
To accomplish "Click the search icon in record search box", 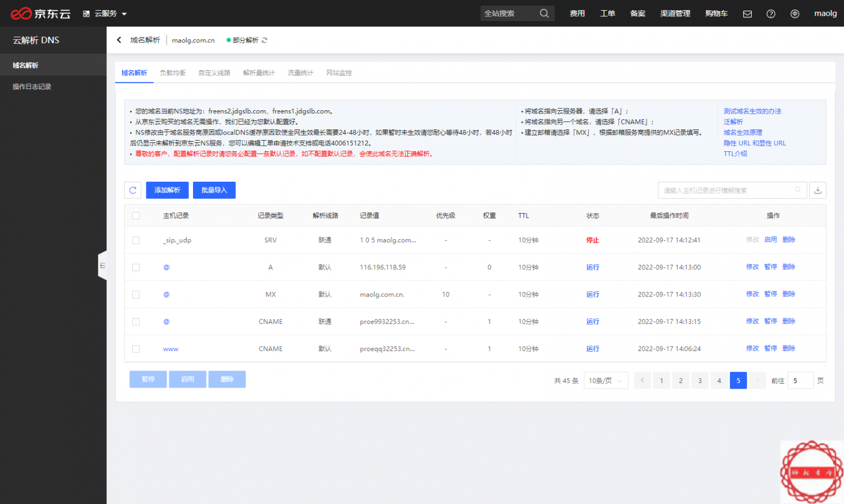I will [798, 190].
